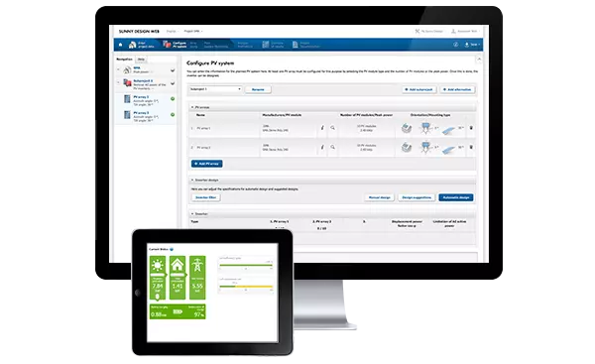Image resolution: width=595 pixels, height=364 pixels.
Task: Select PV array 1 in navigation tree
Action: (x=146, y=99)
